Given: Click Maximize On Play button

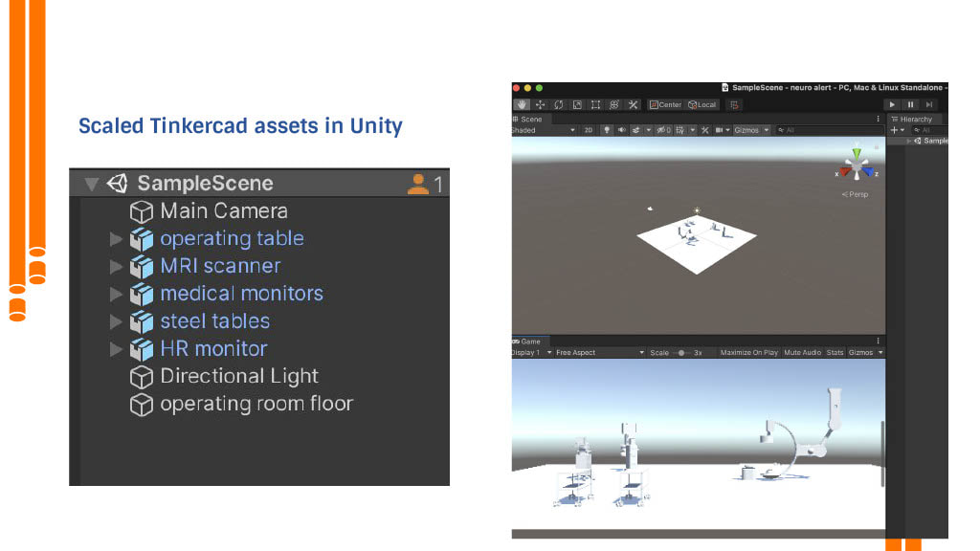Looking at the screenshot, I should [748, 353].
